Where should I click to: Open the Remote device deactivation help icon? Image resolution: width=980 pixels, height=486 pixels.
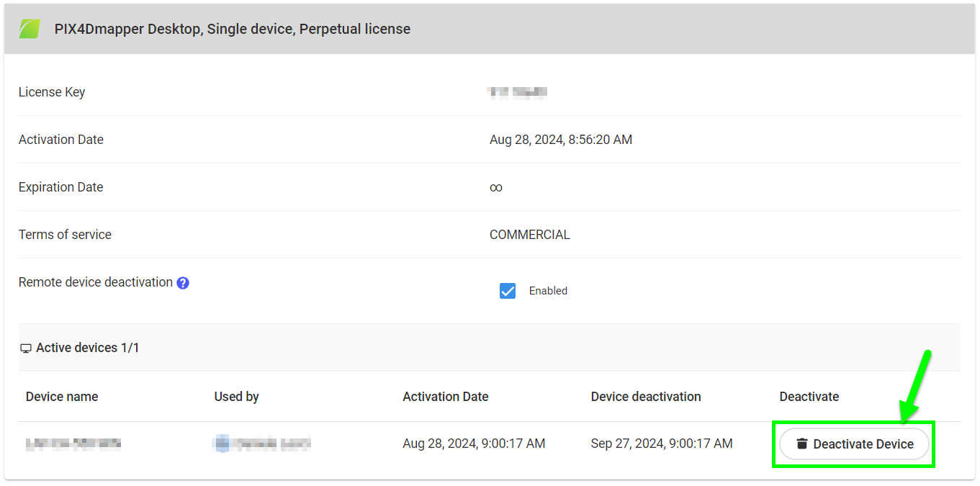point(183,282)
